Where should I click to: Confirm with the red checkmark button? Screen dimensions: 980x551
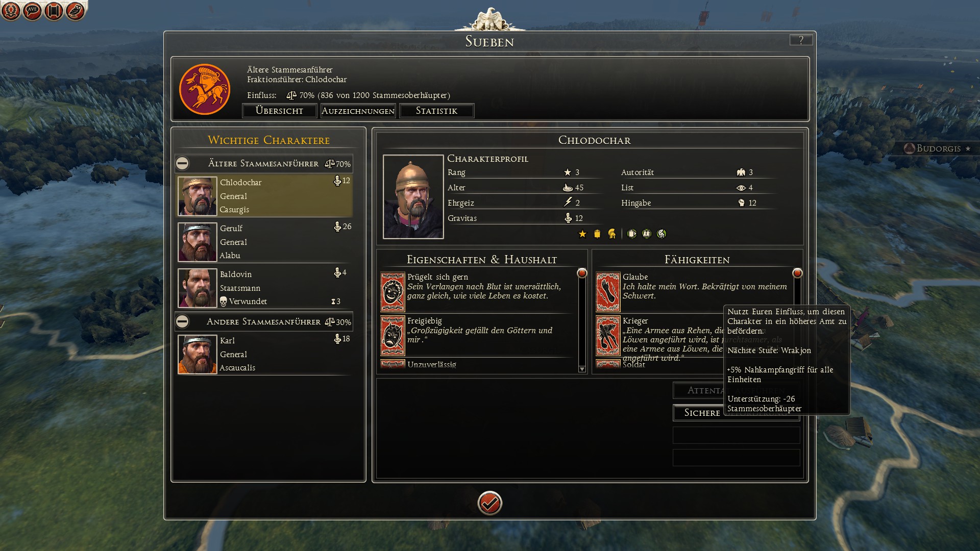[x=489, y=503]
